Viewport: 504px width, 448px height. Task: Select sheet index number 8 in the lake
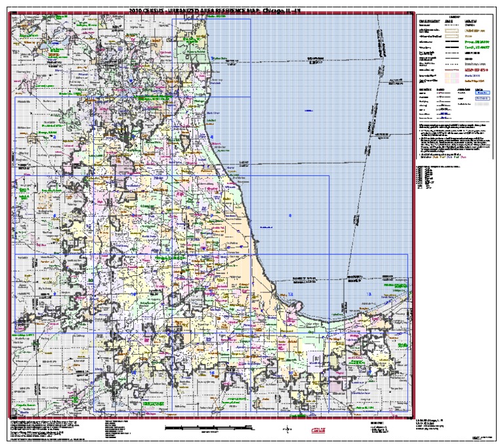(290, 215)
